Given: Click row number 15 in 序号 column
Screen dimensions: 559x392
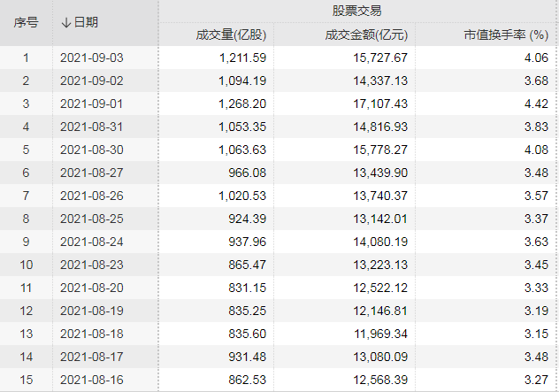Looking at the screenshot, I should [26, 380].
